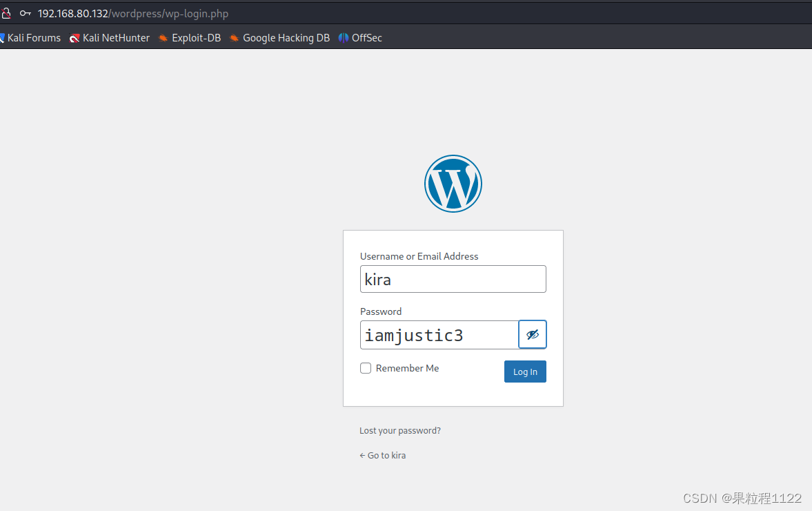Open the Kali Forums bookmark

pos(30,38)
